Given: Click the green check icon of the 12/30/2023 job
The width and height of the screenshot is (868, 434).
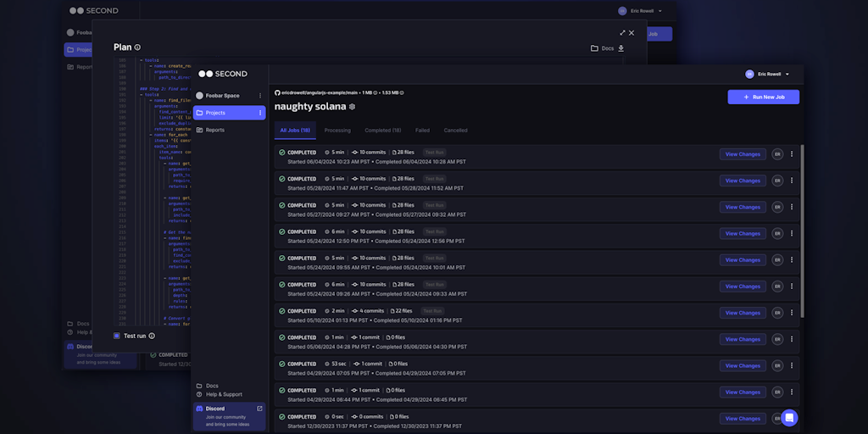Looking at the screenshot, I should [281, 417].
